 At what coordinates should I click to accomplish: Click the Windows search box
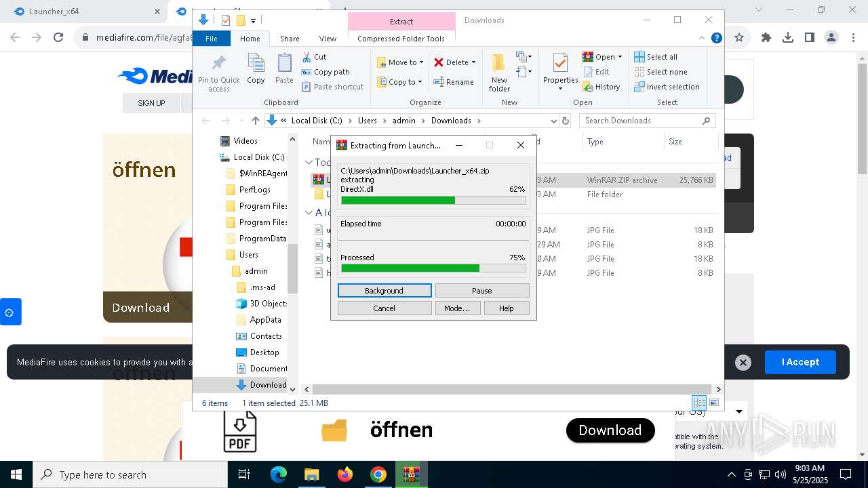click(130, 474)
